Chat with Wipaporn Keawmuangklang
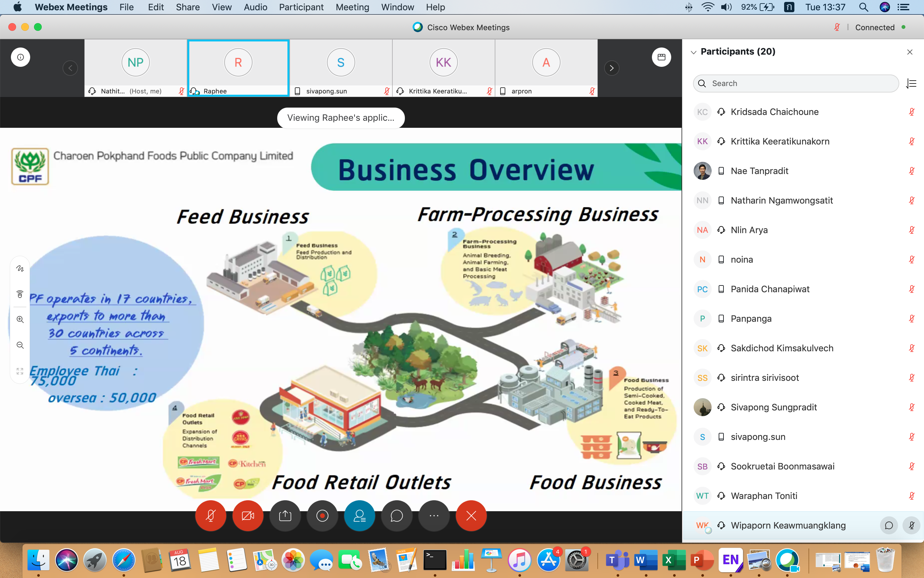924x578 pixels. click(x=889, y=526)
